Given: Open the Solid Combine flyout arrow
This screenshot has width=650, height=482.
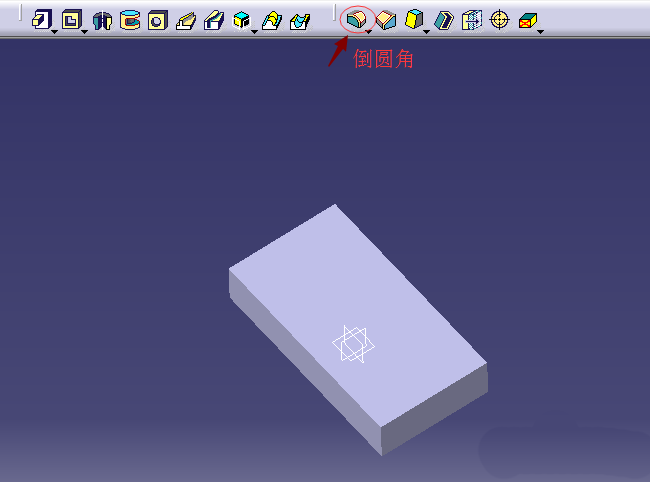Looking at the screenshot, I should click(254, 32).
